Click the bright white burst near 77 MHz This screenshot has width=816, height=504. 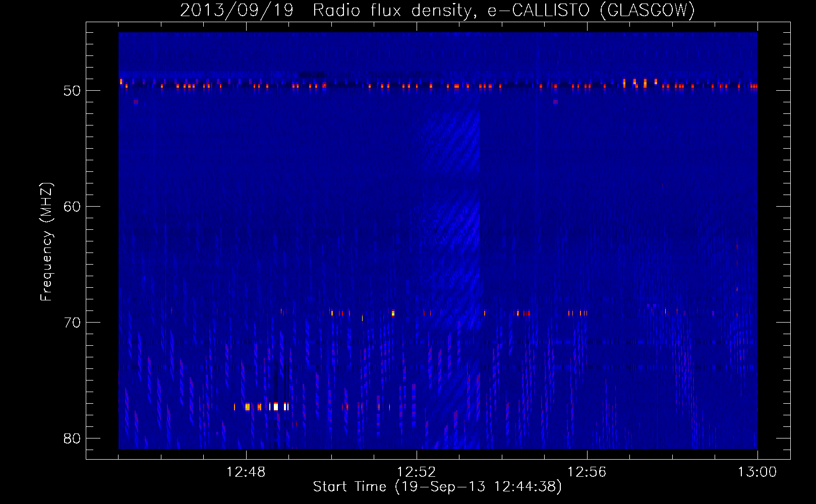click(x=276, y=406)
